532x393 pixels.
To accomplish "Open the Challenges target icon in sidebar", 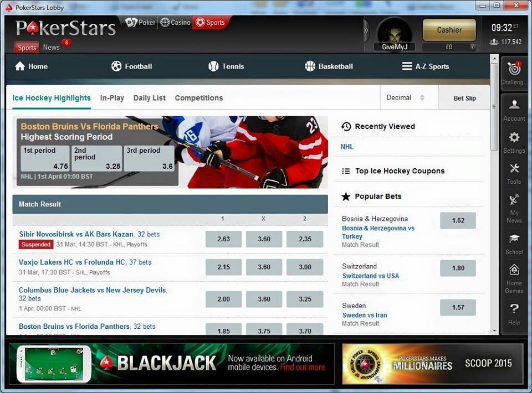I will pyautogui.click(x=514, y=69).
